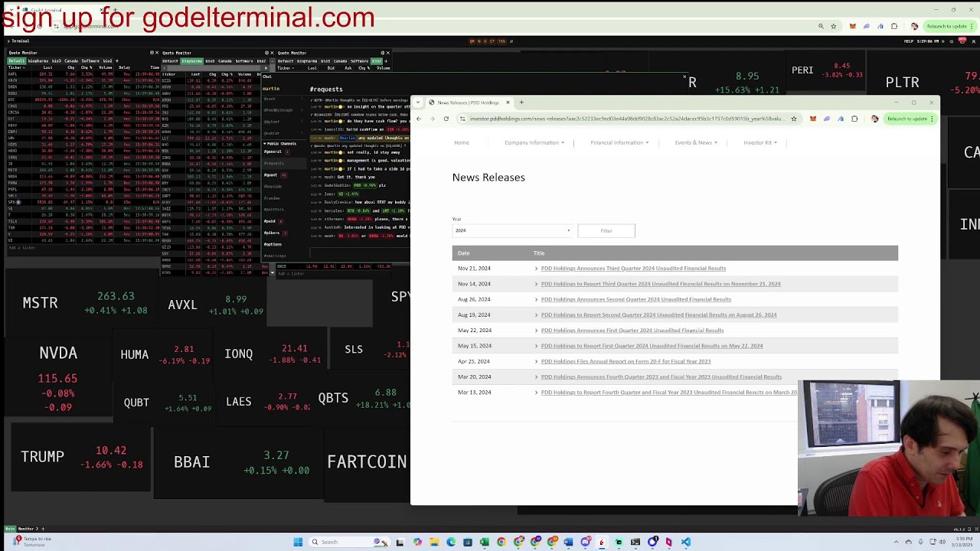The image size is (980, 551).
Task: Add a new tab in first Quote Monitor
Action: pos(116,60)
